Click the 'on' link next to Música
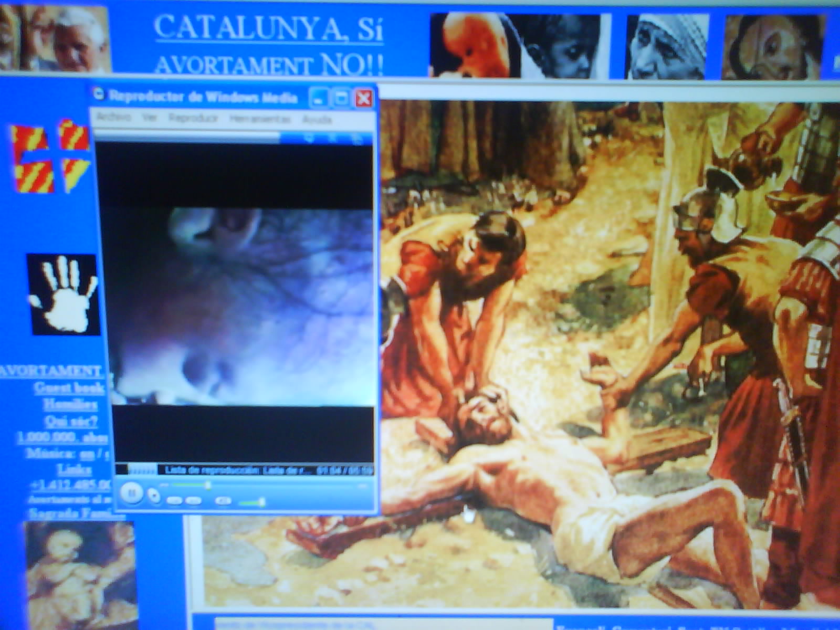This screenshot has width=840, height=630. [87, 454]
